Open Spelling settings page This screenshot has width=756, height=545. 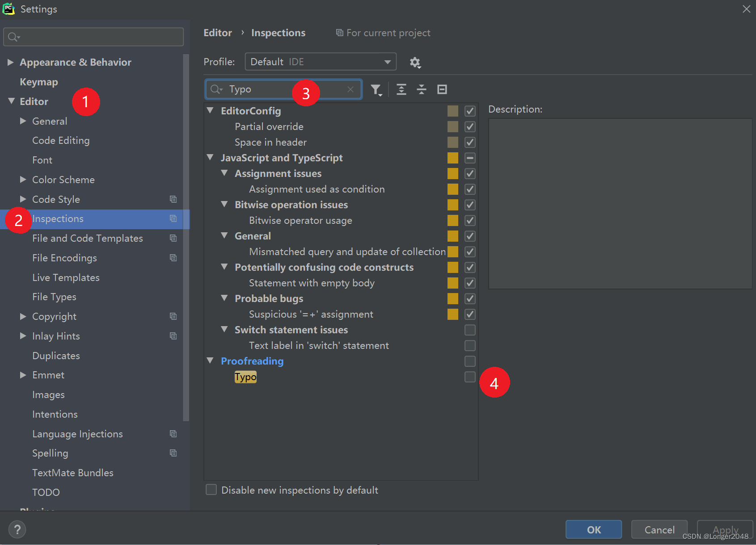tap(50, 453)
